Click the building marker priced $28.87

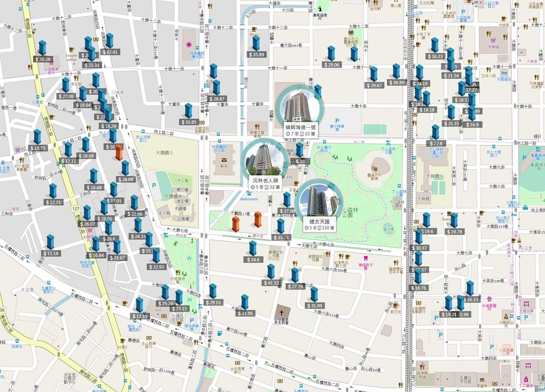point(217,88)
